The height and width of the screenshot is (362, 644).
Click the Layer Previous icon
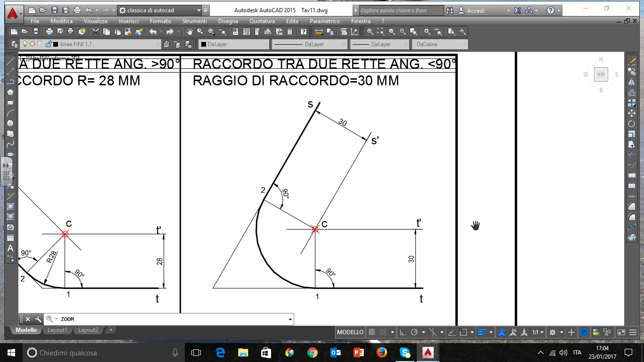tap(177, 44)
